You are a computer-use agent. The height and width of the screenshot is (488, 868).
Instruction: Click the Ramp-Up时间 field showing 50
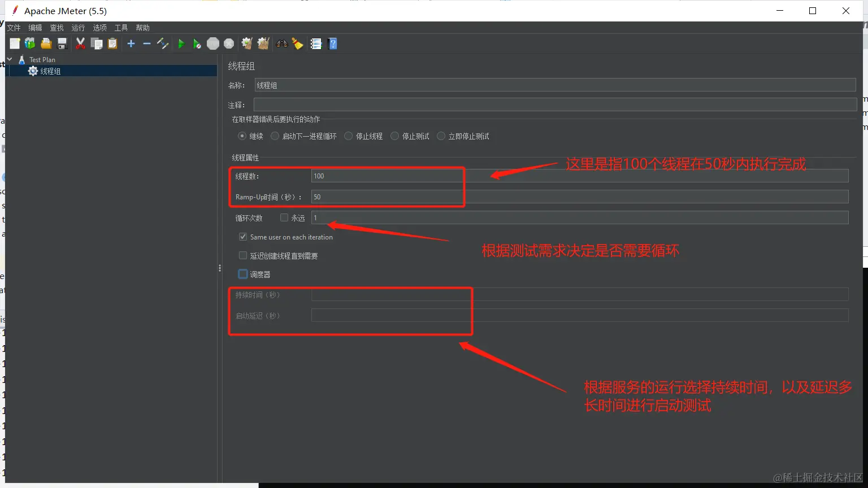(x=580, y=197)
